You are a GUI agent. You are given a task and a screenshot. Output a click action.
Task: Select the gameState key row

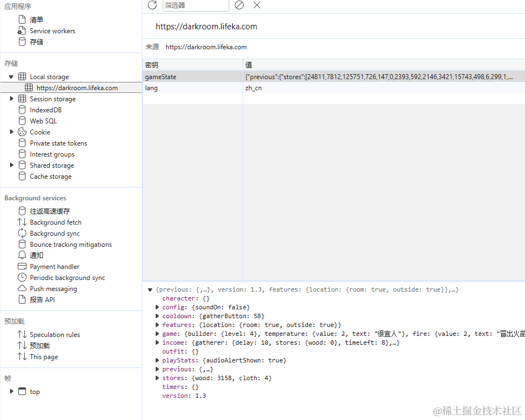(x=334, y=76)
